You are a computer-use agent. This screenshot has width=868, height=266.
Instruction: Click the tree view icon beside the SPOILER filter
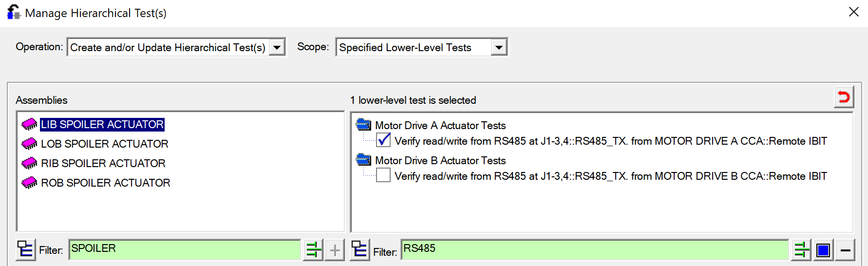(x=25, y=250)
